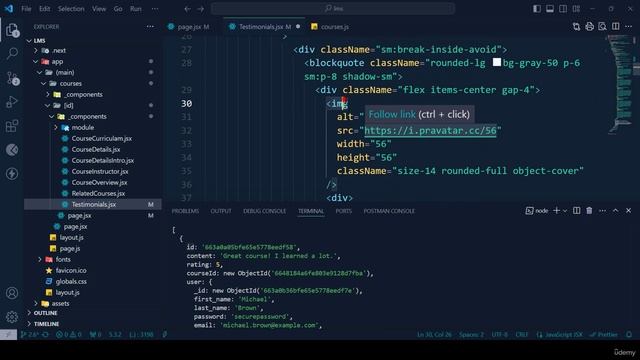This screenshot has height=360, width=640.
Task: Add a new terminal with the plus icon
Action: 556,211
